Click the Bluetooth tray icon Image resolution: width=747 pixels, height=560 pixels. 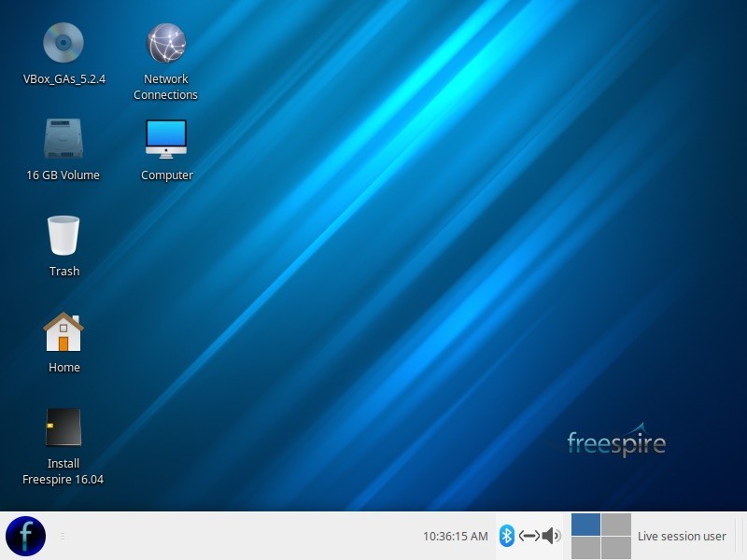(x=507, y=536)
